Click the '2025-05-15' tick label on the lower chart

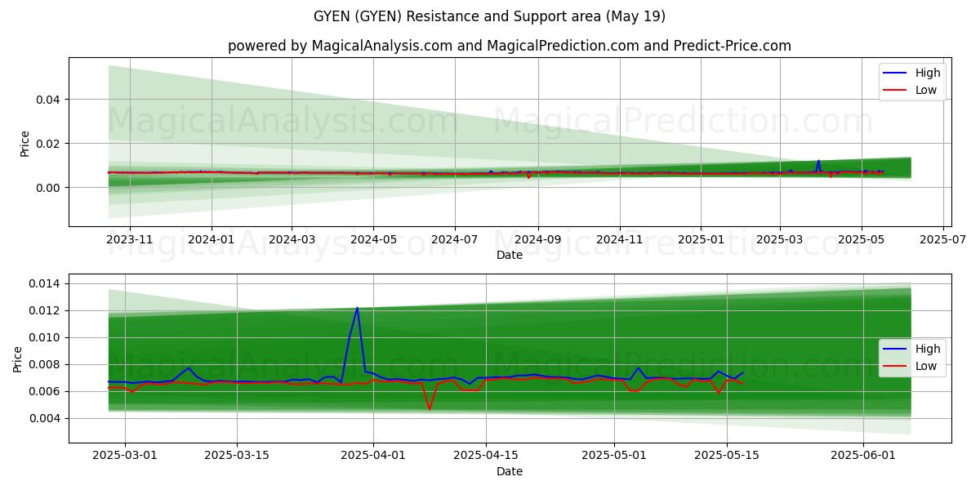click(726, 457)
